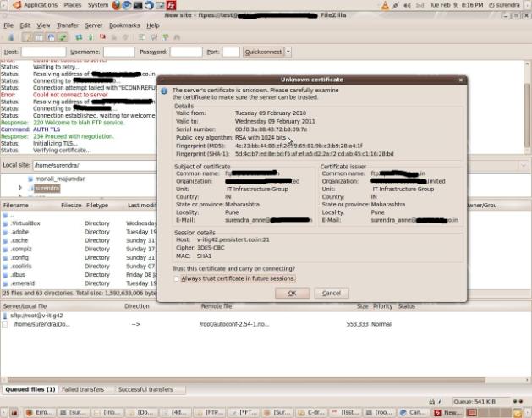Viewport: 532px width, 418px height.
Task: Open the Transfer menu
Action: [x=67, y=25]
